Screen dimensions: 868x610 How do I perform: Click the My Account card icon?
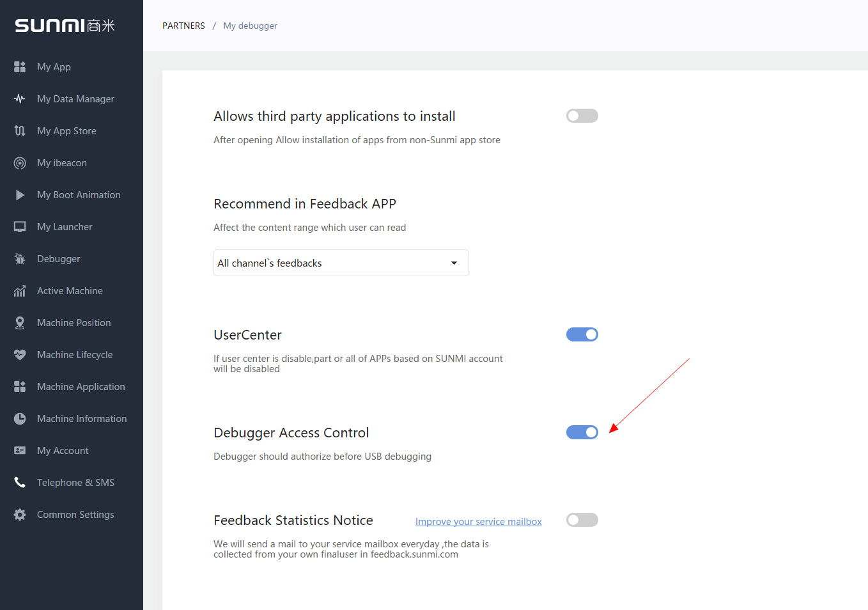[20, 450]
